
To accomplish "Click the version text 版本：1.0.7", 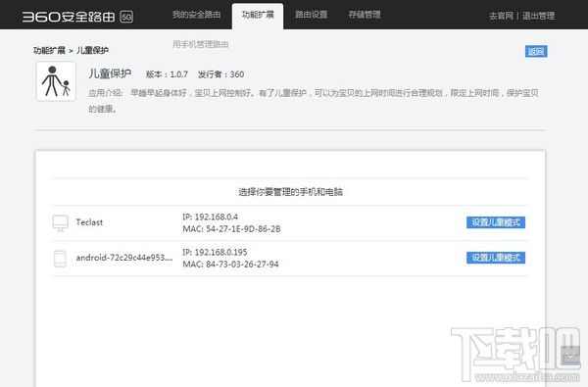I will tap(167, 74).
